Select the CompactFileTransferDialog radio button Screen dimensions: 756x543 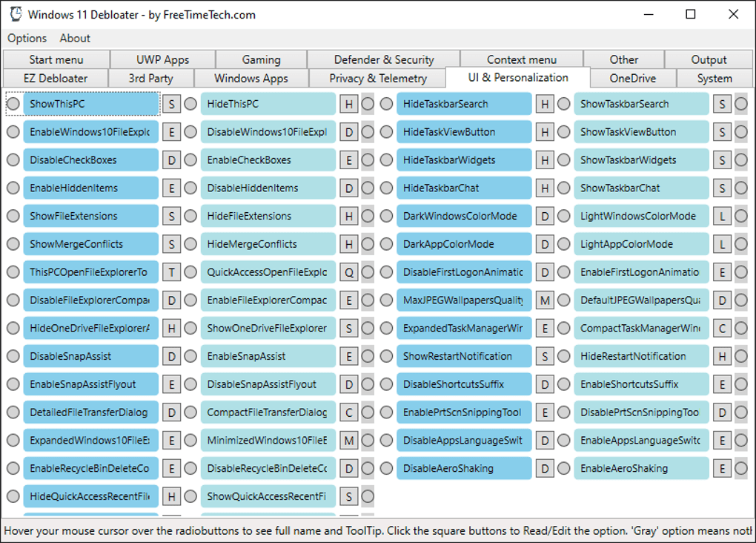click(x=191, y=412)
